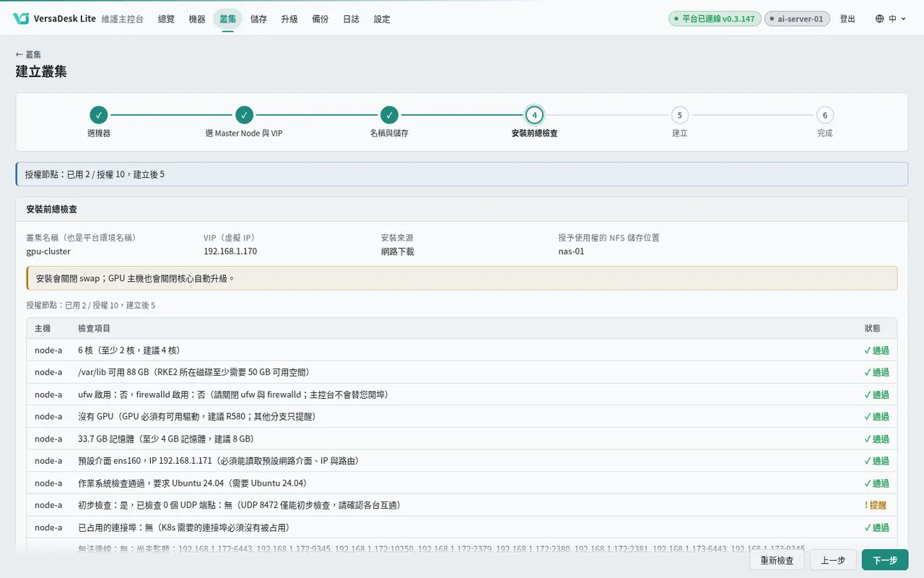924x578 pixels.
Task: Click step 1 checkmark circle 選機器
Action: [x=99, y=115]
